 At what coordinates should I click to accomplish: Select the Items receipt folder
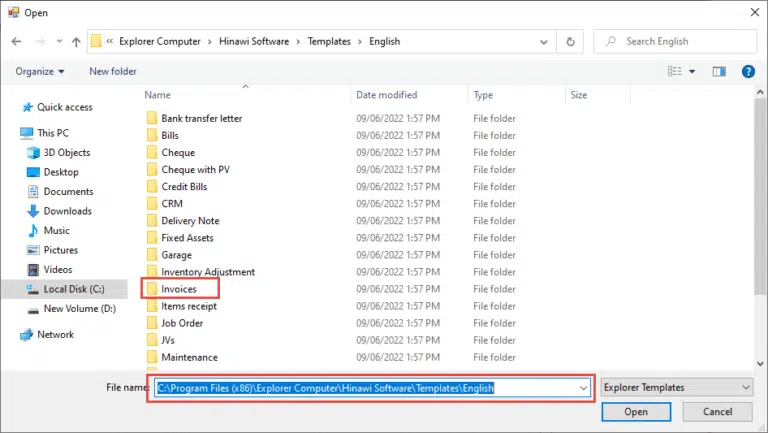click(x=182, y=306)
